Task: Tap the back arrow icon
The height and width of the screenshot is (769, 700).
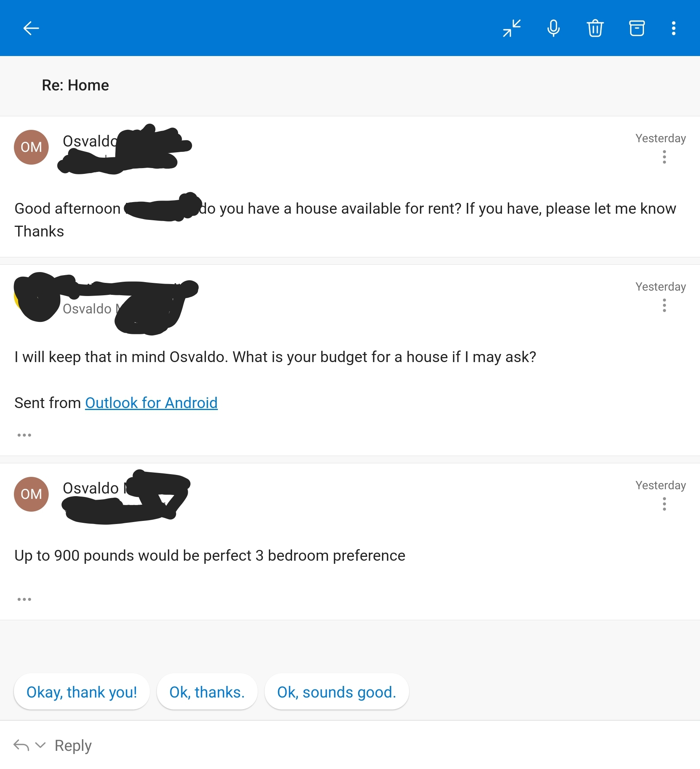Action: point(31,28)
